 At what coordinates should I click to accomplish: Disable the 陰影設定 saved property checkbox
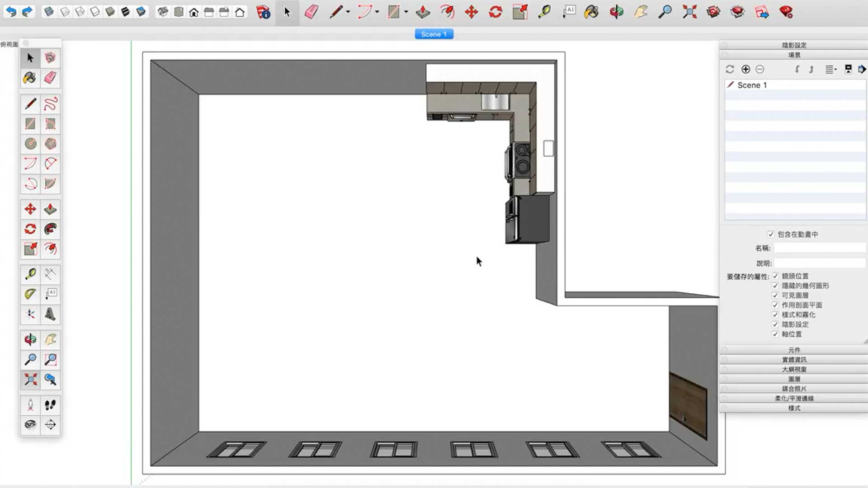pos(775,324)
